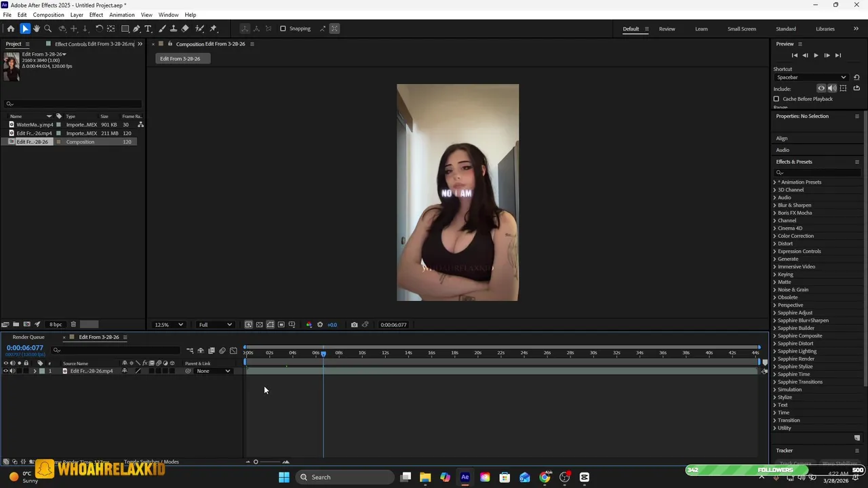Screen dimensions: 868x488
Task: Open the Effect menu
Action: tap(96, 15)
